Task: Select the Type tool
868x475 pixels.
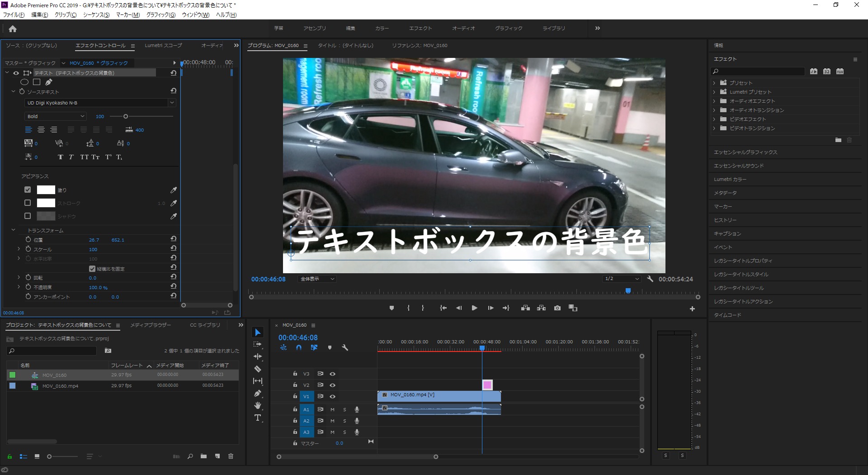Action: tap(258, 418)
